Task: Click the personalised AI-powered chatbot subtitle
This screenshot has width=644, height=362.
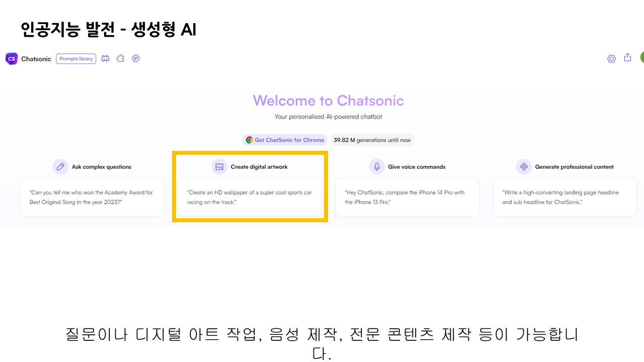Action: [329, 117]
